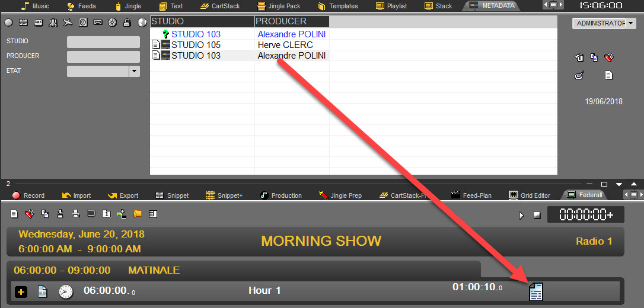Click the padlock icon in filter toolbar

127,23
